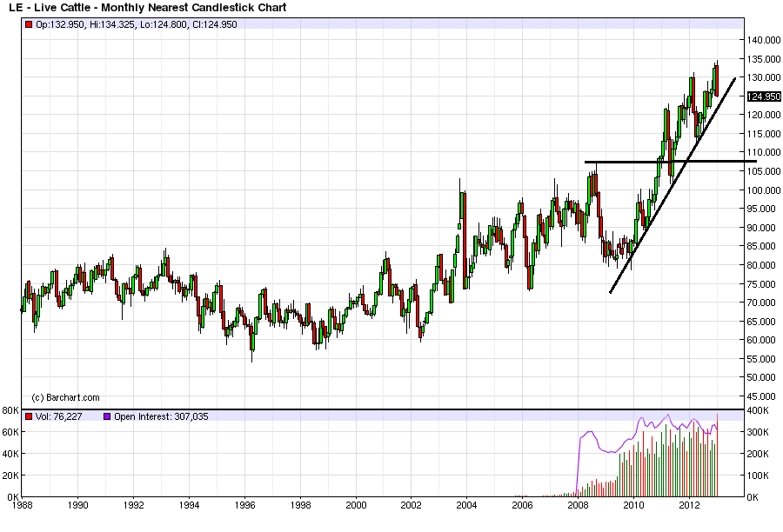Viewport: 783px width, 532px height.
Task: Click the 110.000 price axis label
Action: 764,152
